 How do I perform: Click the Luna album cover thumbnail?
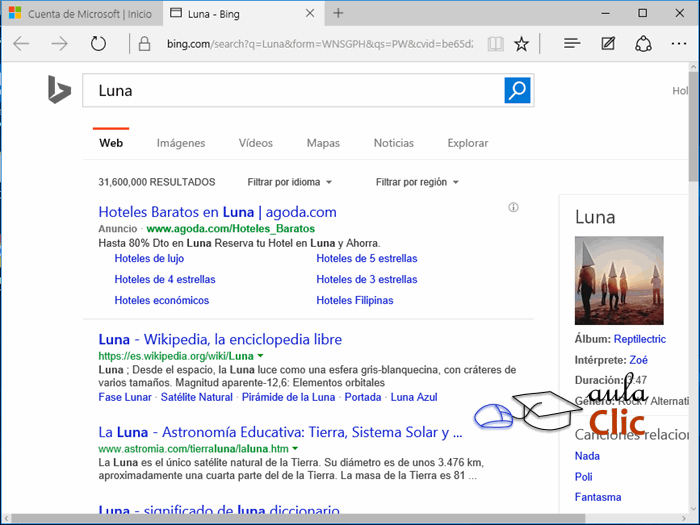click(619, 281)
